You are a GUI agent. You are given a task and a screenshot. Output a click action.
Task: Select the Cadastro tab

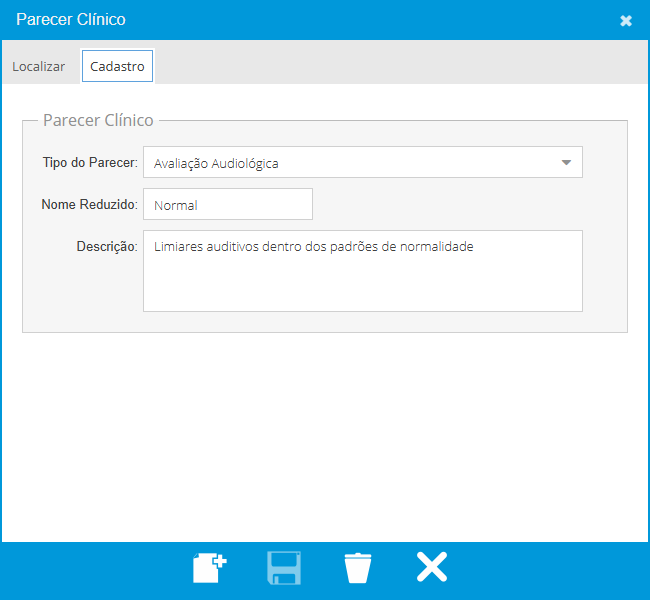click(117, 67)
